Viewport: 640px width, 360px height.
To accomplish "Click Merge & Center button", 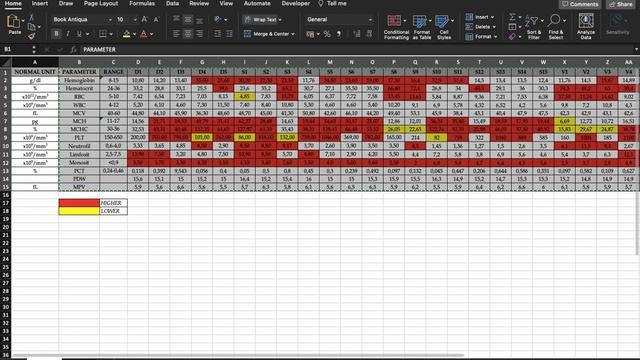I will [x=266, y=34].
